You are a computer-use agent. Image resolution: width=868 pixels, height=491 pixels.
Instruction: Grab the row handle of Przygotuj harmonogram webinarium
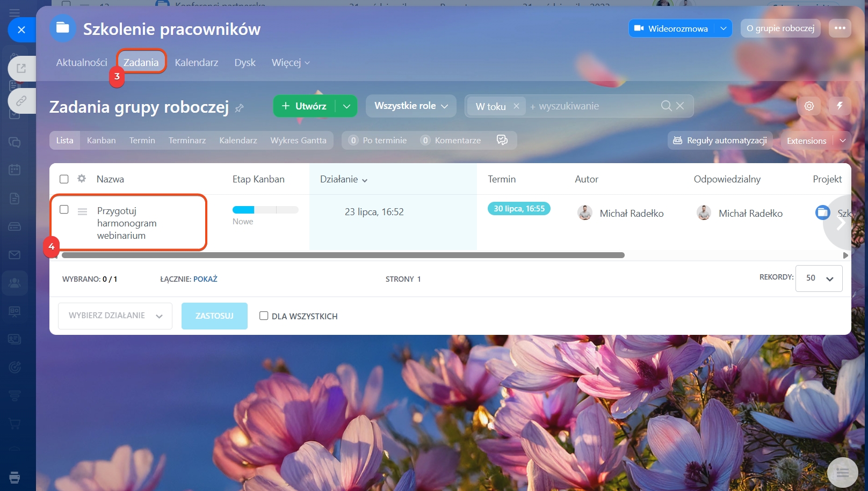(x=82, y=211)
